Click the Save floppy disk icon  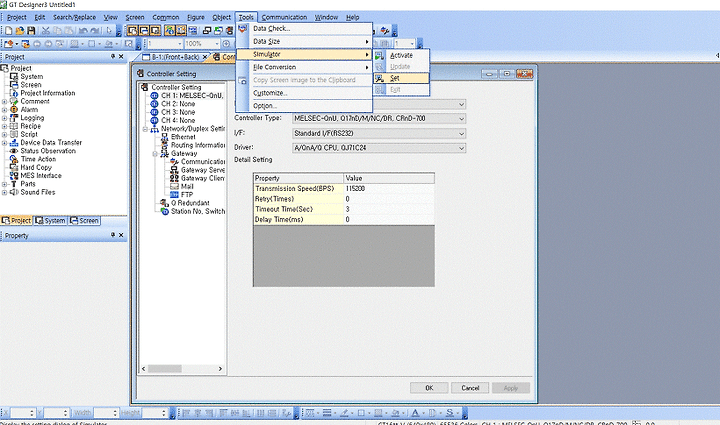[x=31, y=31]
